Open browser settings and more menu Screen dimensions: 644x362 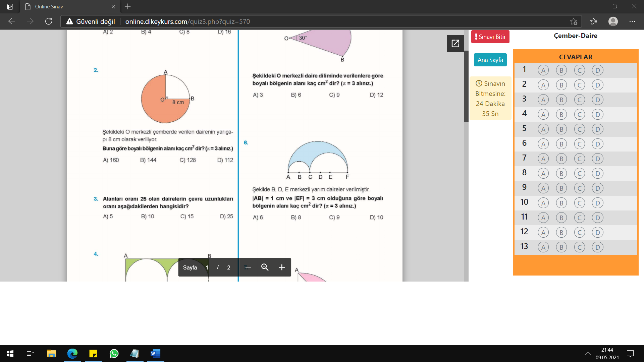[632, 21]
